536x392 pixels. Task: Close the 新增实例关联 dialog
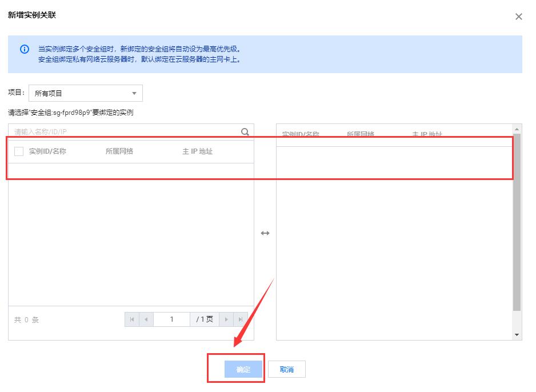[518, 17]
